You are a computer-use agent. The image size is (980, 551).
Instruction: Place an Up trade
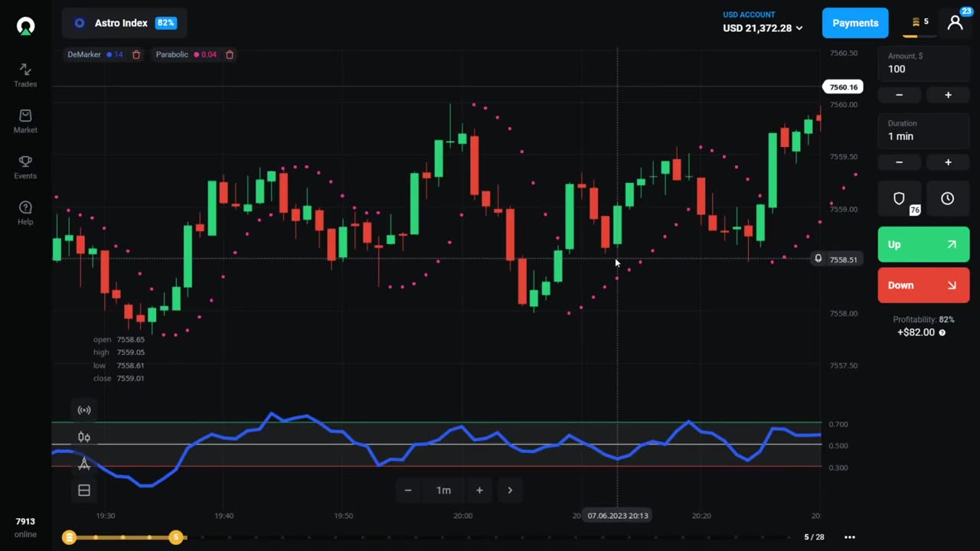point(923,245)
